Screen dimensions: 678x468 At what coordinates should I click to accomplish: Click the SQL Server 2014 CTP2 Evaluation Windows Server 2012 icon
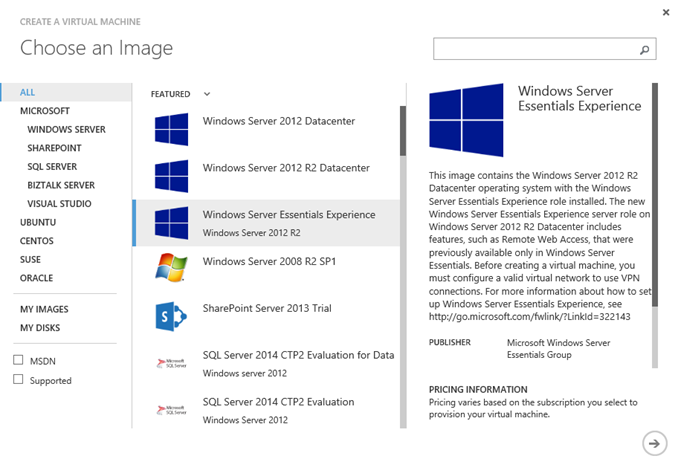pos(171,410)
